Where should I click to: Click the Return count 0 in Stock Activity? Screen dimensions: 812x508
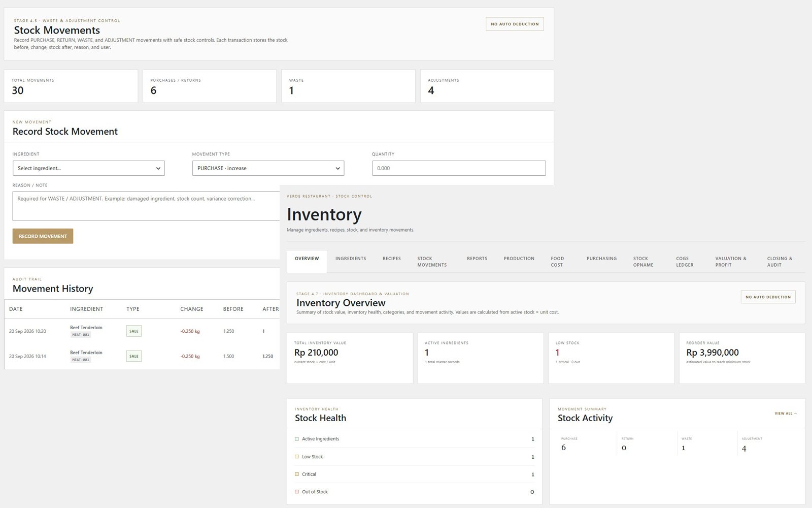pos(624,448)
